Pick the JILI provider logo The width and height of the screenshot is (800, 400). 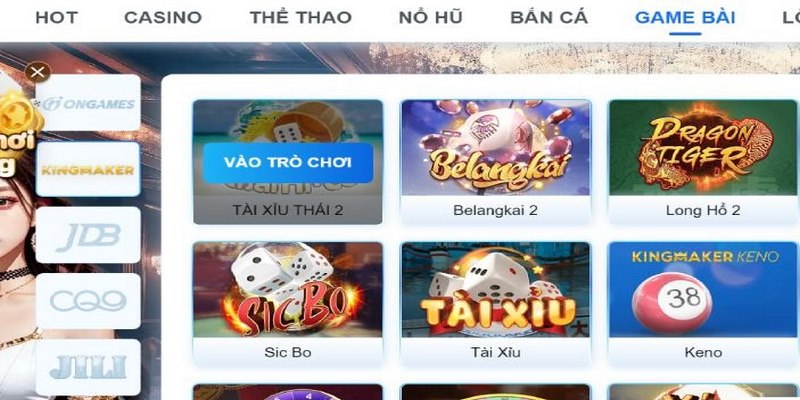(x=88, y=367)
